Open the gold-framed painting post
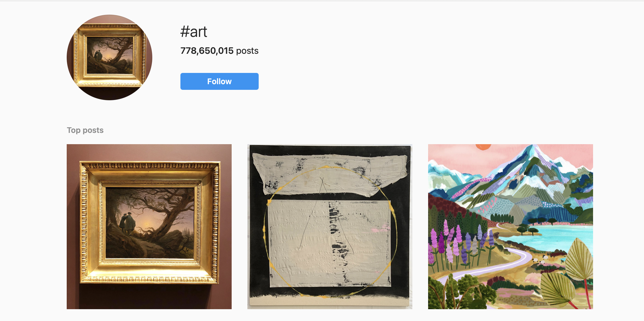 pos(149,227)
